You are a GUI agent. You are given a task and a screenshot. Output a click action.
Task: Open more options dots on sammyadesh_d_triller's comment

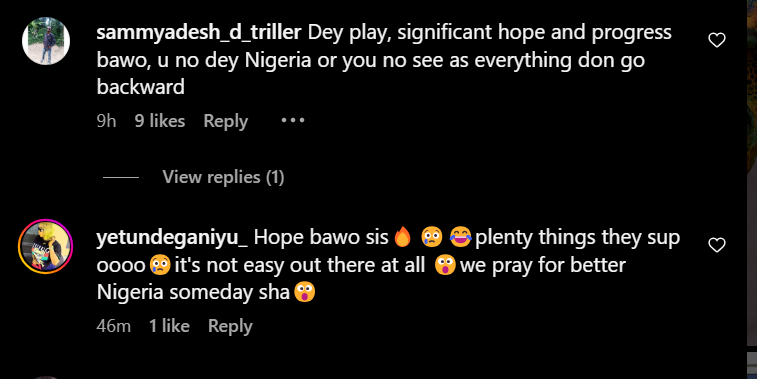point(293,120)
